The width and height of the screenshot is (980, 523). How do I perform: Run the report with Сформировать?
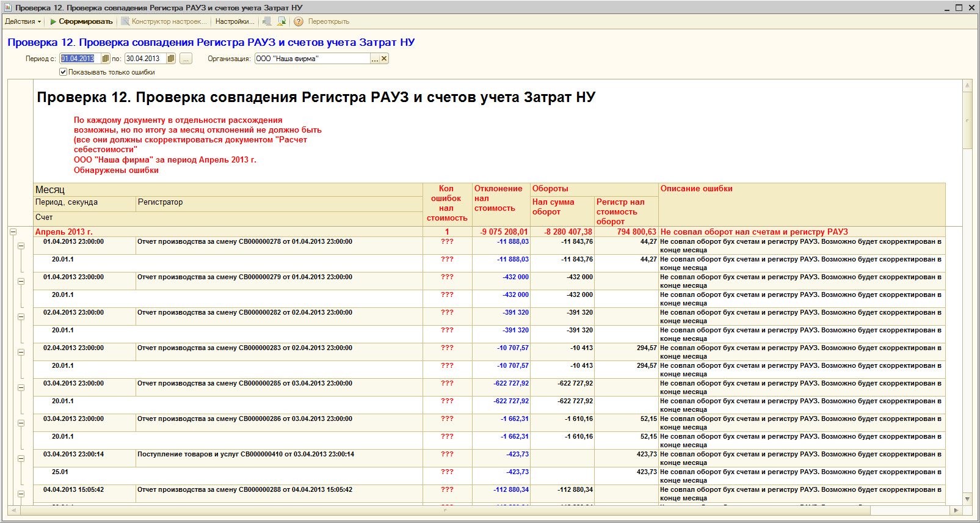coord(81,21)
